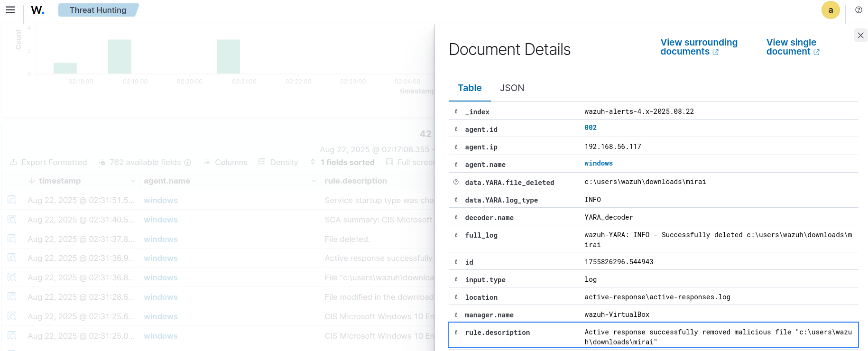The width and height of the screenshot is (868, 351).
Task: Open View surrounding documents link
Action: (x=698, y=47)
